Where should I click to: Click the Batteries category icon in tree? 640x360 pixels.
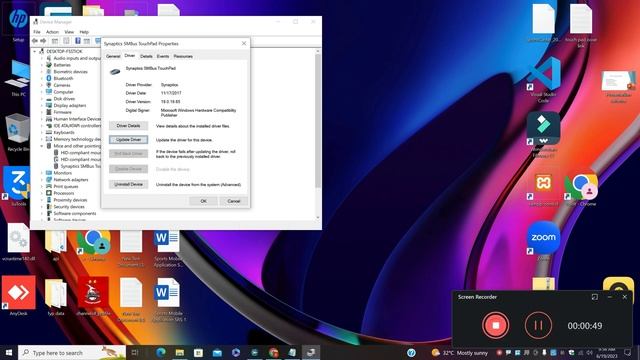(49, 65)
